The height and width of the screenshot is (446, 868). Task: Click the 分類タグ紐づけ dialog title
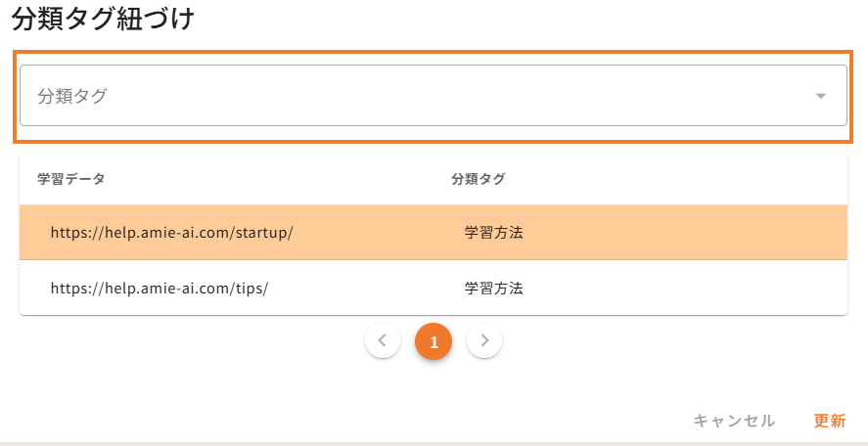coord(103,21)
